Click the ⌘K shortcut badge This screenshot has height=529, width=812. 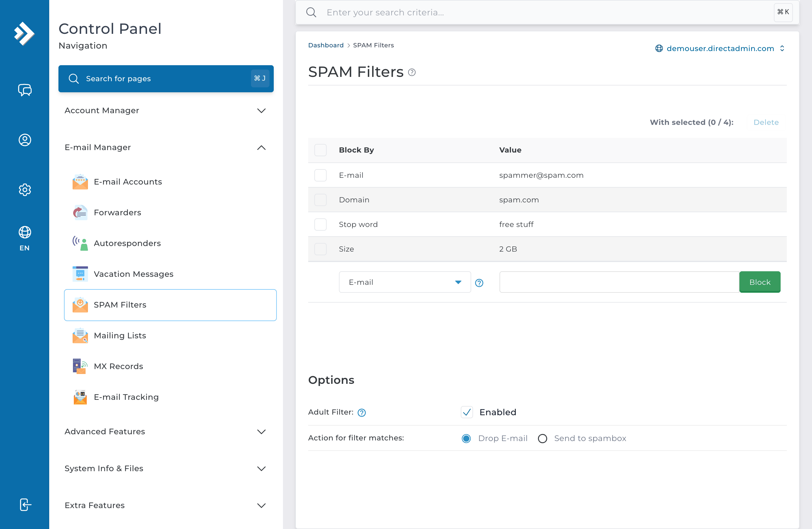point(783,12)
